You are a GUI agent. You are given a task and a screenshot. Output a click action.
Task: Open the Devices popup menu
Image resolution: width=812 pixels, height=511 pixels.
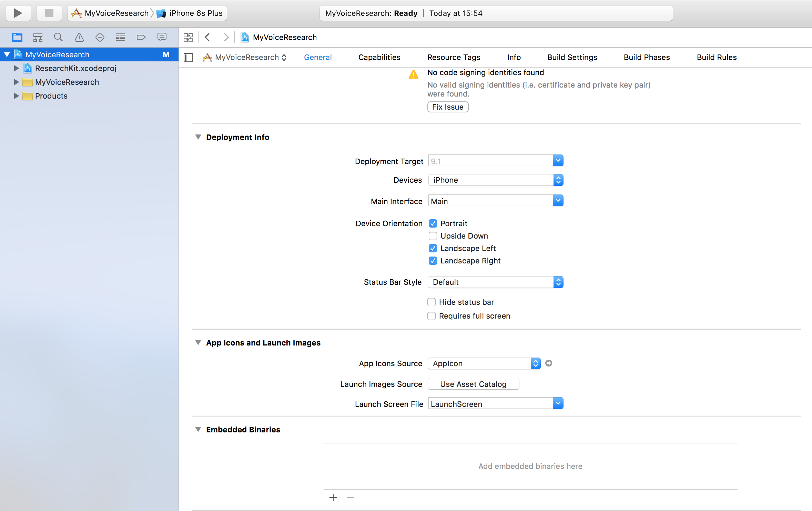point(496,180)
